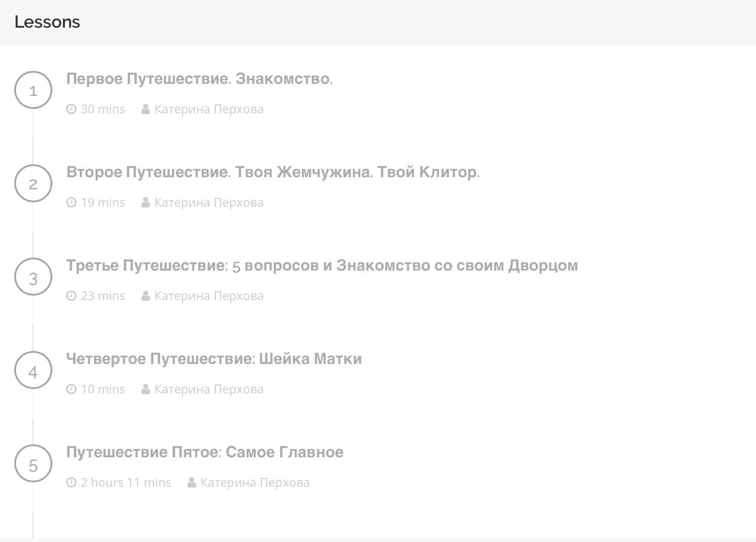Click the clock icon beside 19 mins
Viewport: 756px width, 542px height.
click(x=71, y=203)
